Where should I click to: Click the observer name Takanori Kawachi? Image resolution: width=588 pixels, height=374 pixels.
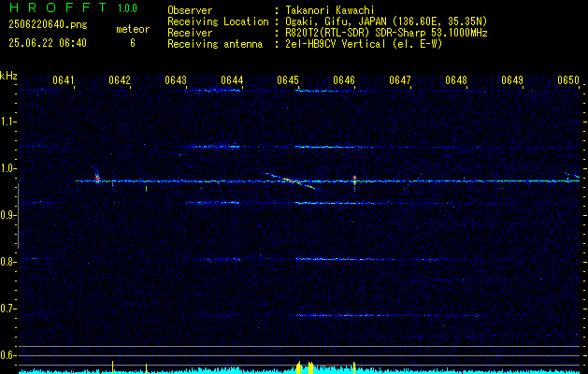coord(329,10)
